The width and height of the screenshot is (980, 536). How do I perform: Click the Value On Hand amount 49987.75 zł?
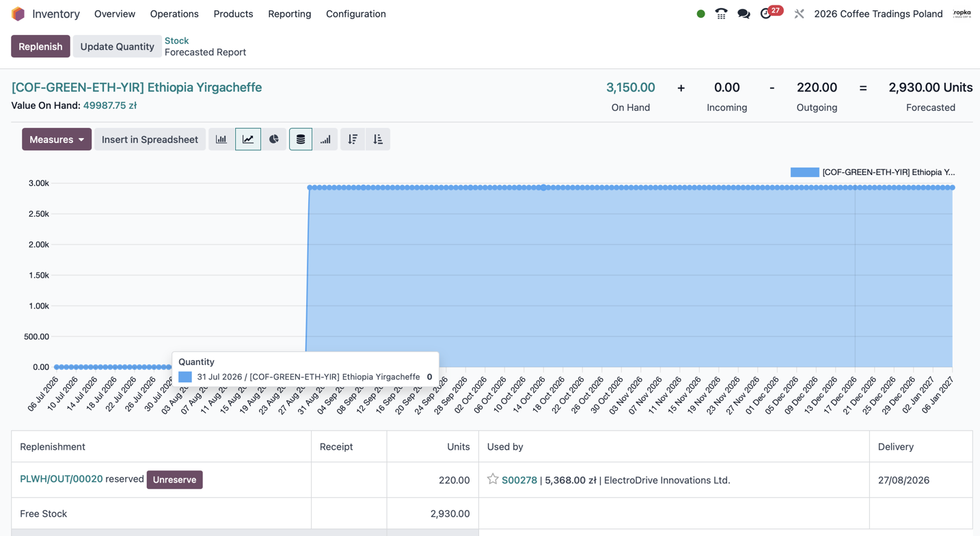pyautogui.click(x=110, y=105)
